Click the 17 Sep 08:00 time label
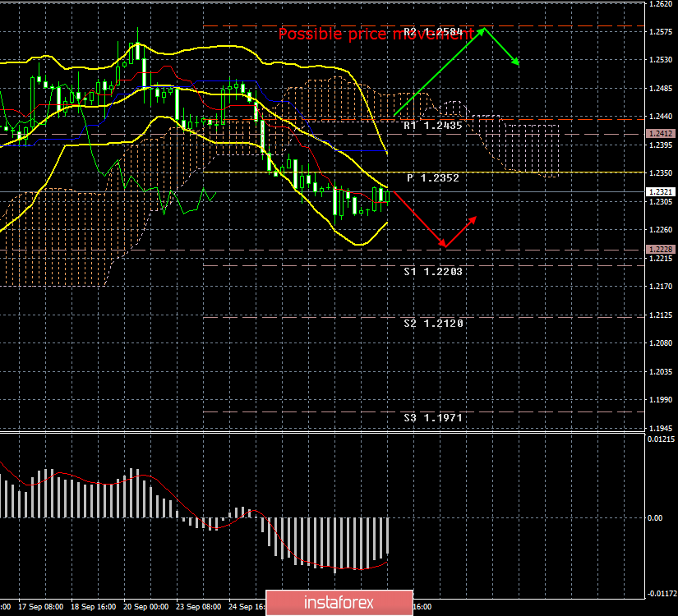 pyautogui.click(x=40, y=607)
